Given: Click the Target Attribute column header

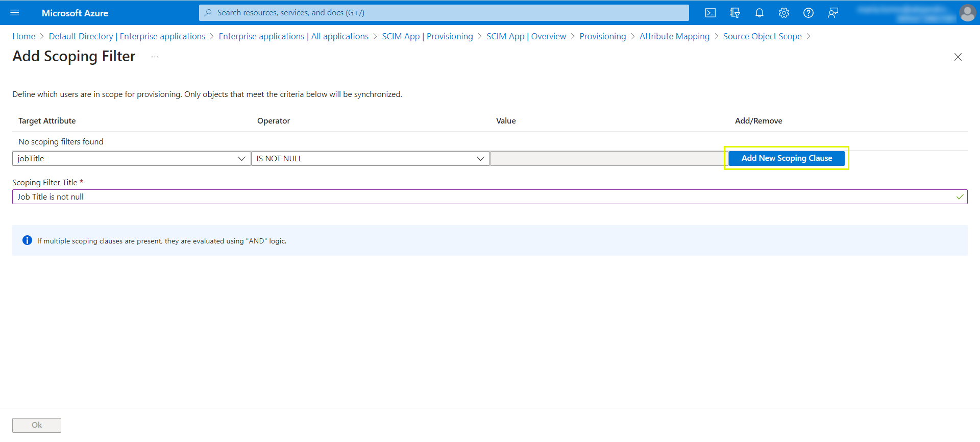Looking at the screenshot, I should [x=47, y=121].
